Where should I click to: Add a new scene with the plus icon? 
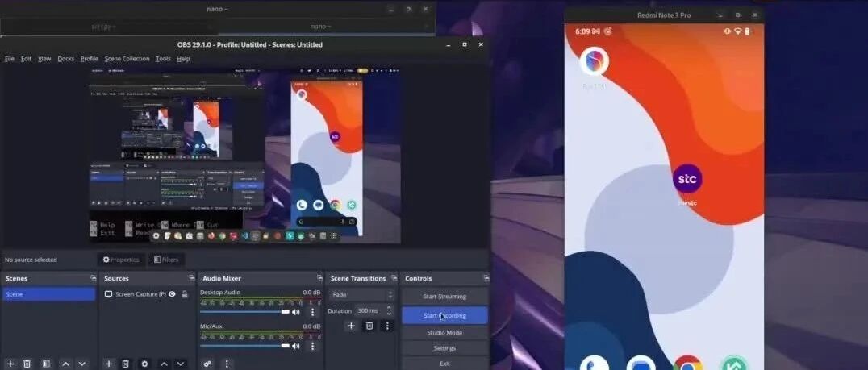(10, 364)
